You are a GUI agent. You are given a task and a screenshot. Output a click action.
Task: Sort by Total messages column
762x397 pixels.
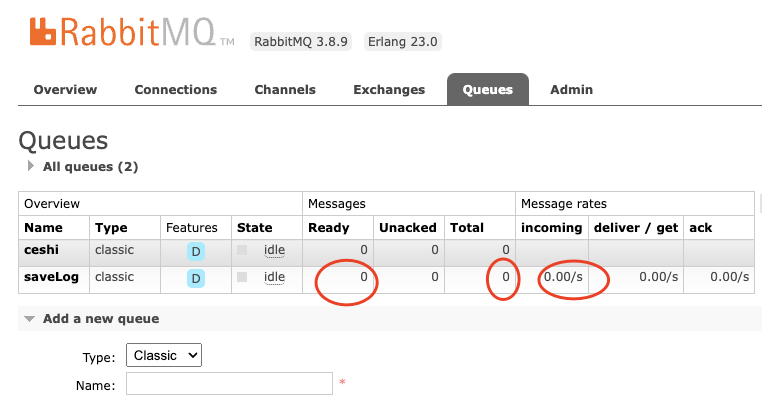467,228
